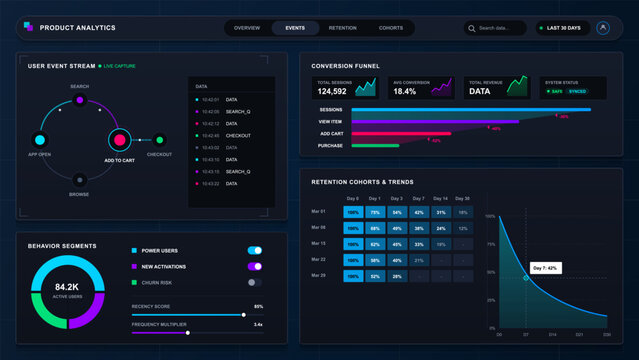Adjust the Frequency Multiplier slider handle
The width and height of the screenshot is (639, 360).
pos(188,333)
